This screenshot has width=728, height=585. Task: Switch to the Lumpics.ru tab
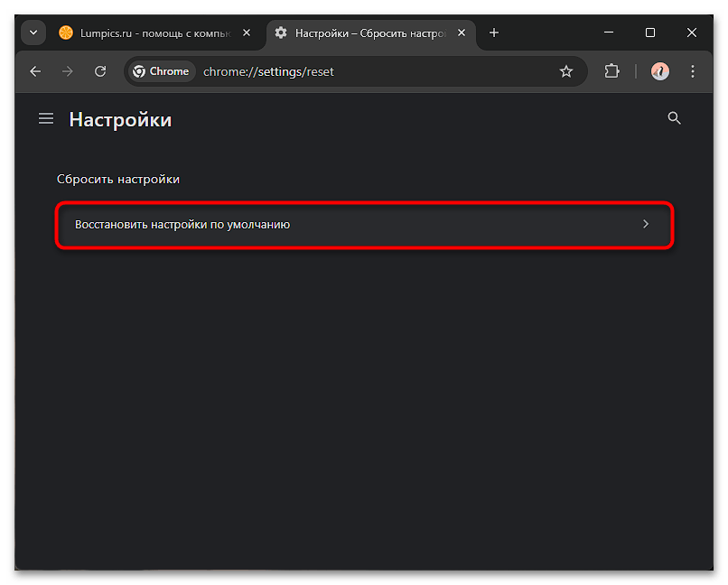click(x=155, y=33)
